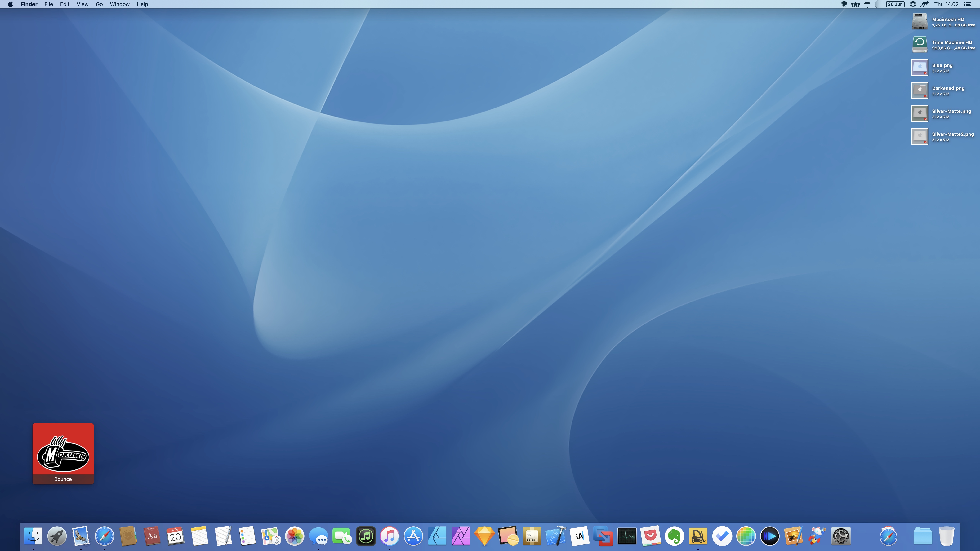The width and height of the screenshot is (980, 551).
Task: Open the blue checkmark to-do app
Action: click(x=722, y=536)
